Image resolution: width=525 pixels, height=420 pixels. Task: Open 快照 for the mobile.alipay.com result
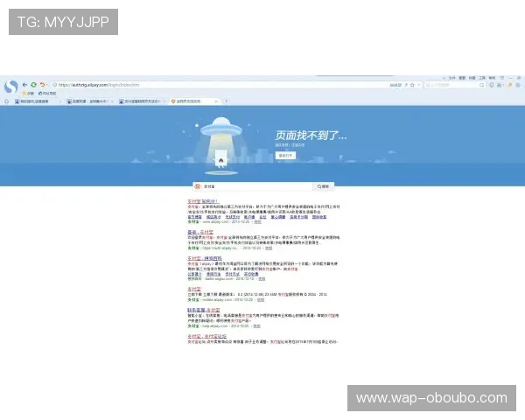pos(261,300)
